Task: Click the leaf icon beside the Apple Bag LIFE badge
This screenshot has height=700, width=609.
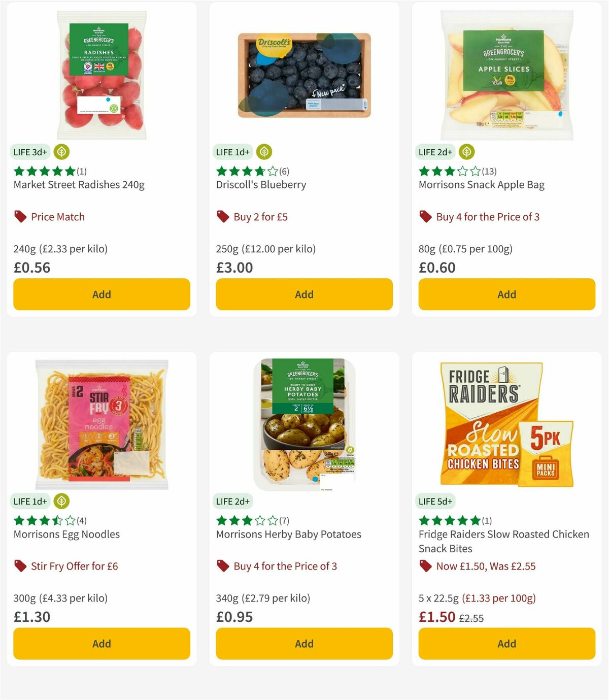Action: (466, 151)
